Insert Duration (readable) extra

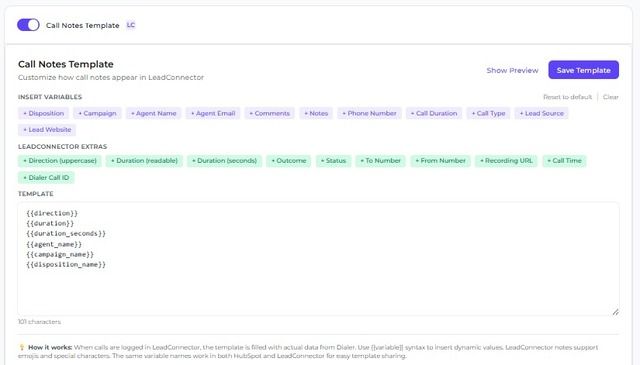pos(144,160)
